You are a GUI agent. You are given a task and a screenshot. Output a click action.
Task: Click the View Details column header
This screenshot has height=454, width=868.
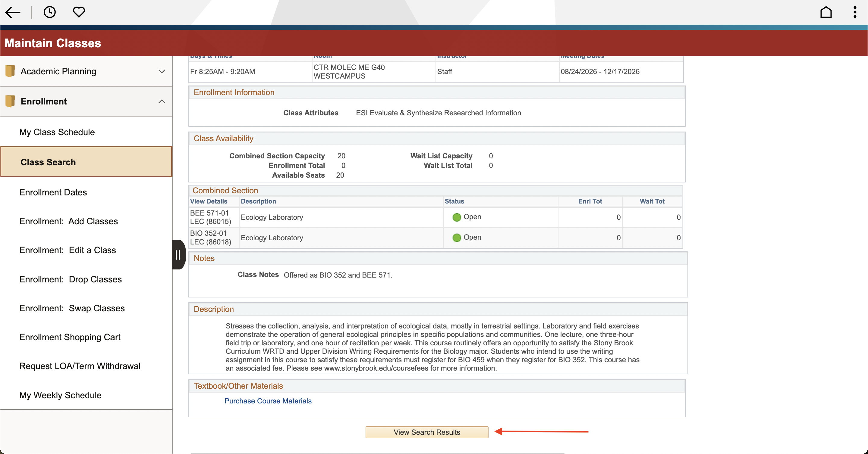209,201
